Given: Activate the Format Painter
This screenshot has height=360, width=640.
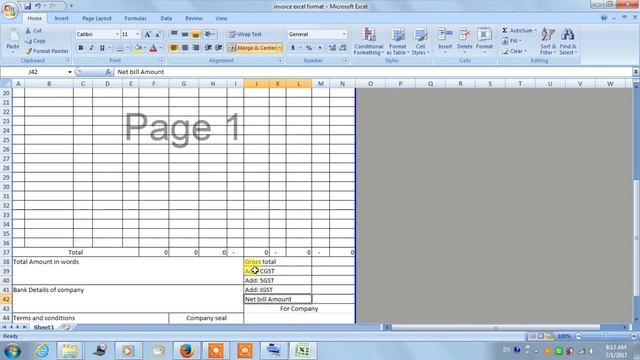Looking at the screenshot, I should [x=47, y=51].
